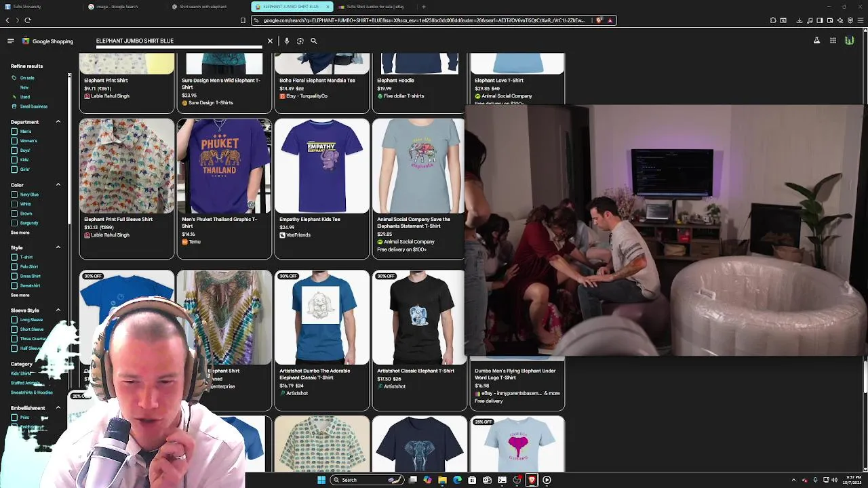The width and height of the screenshot is (868, 488).
Task: Close the ELEPHANT JUMBO SHIRT BLUE tab
Action: pos(328,7)
